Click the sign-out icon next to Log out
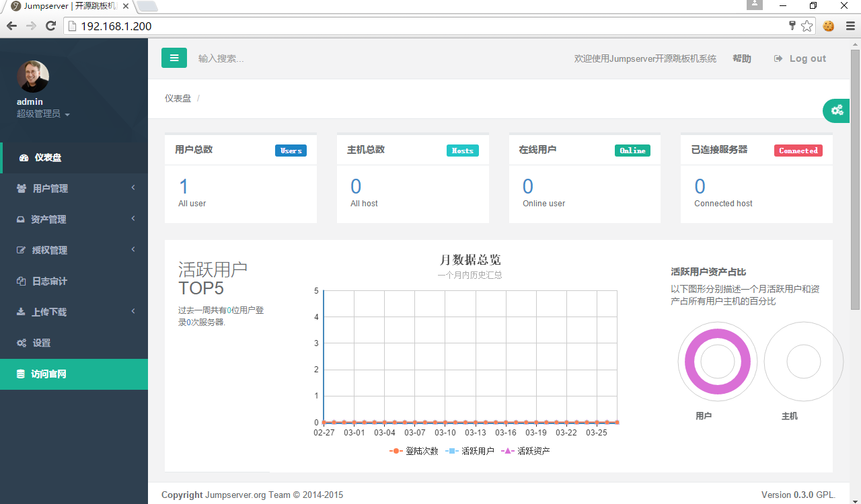This screenshot has height=504, width=861. pos(778,58)
